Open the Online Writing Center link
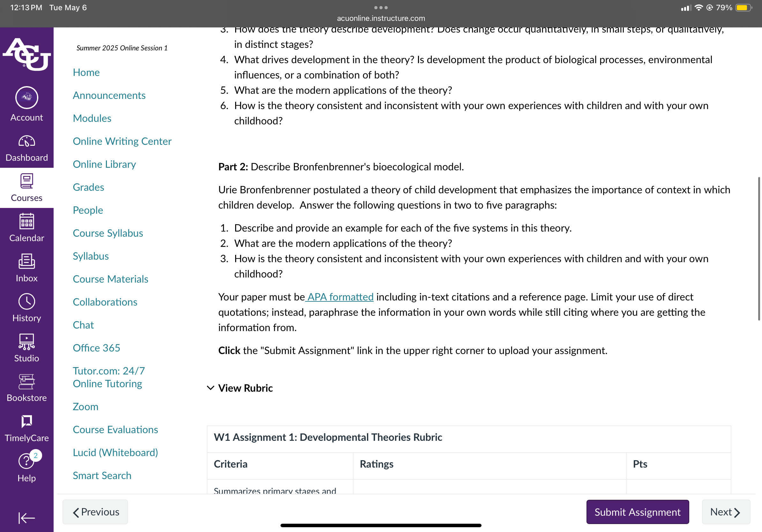This screenshot has height=532, width=762. point(122,141)
